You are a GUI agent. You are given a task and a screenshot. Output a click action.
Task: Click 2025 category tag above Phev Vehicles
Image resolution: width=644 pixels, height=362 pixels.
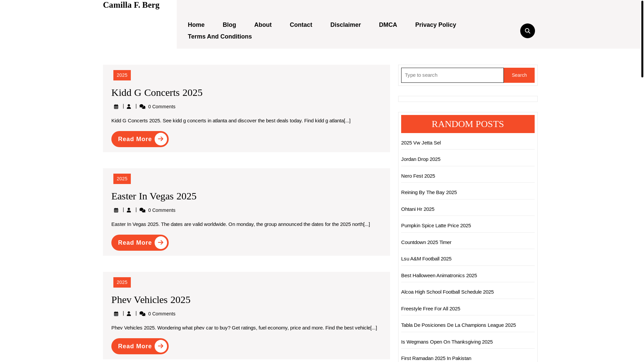(122, 282)
